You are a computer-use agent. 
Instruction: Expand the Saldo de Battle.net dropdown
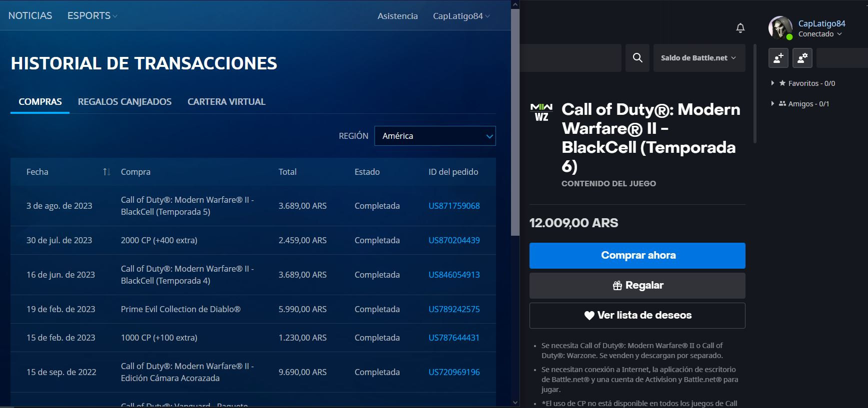pos(699,58)
